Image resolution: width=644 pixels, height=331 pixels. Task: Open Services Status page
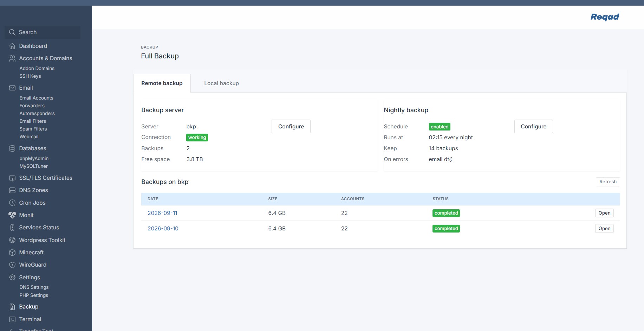[39, 228]
